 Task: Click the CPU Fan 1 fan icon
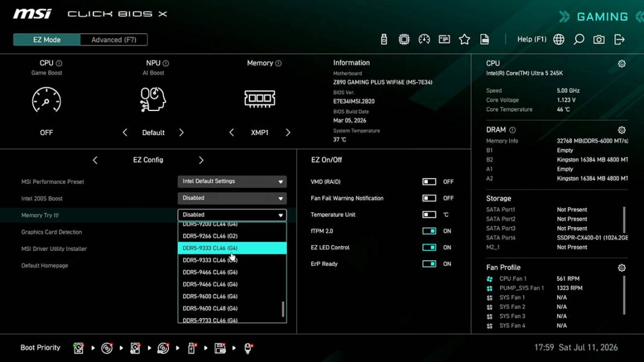point(489,279)
